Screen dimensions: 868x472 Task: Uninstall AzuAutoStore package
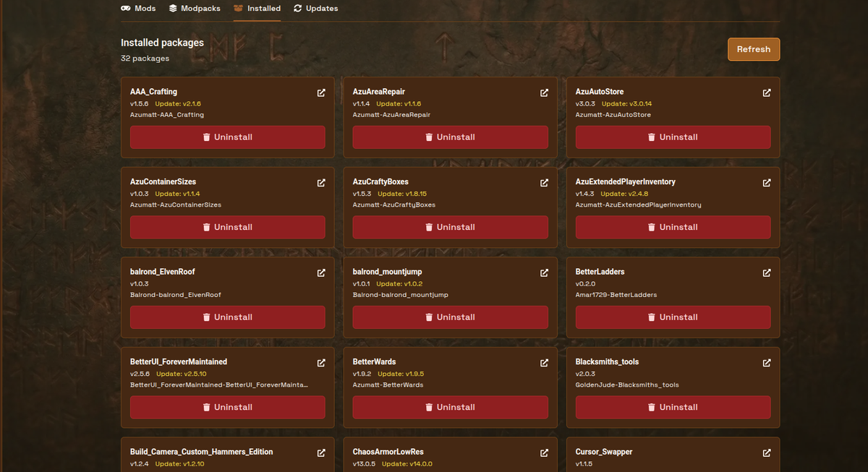pos(673,137)
